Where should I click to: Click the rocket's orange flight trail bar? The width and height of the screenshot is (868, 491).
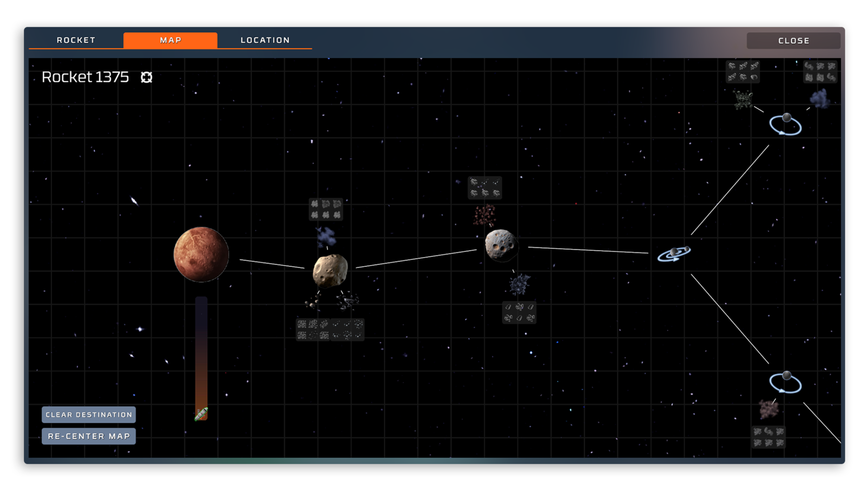[201, 353]
